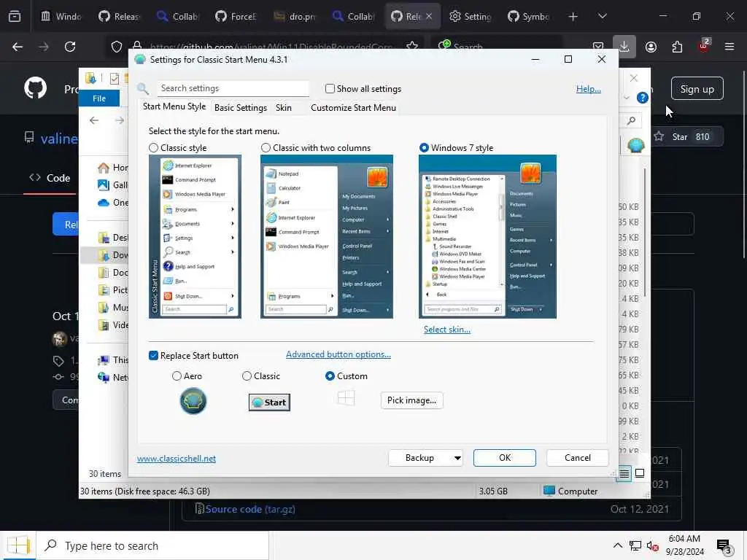Choose the Aero button radio option

point(177,376)
